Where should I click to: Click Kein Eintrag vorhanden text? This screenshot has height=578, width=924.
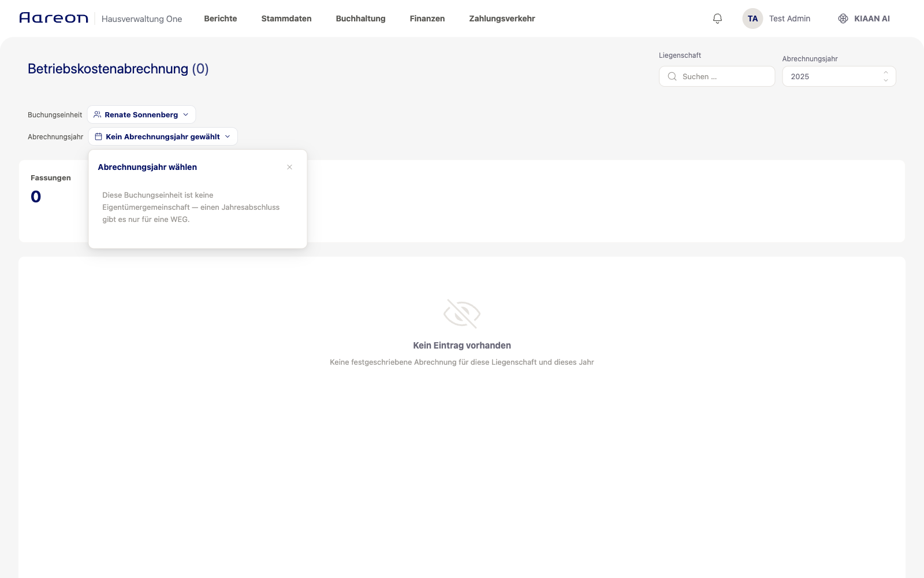(462, 346)
